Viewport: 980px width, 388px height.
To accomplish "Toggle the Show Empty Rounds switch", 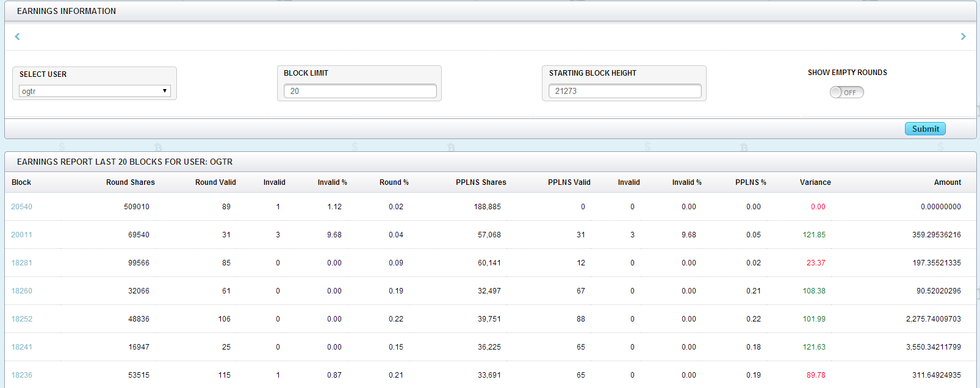I will click(x=846, y=92).
